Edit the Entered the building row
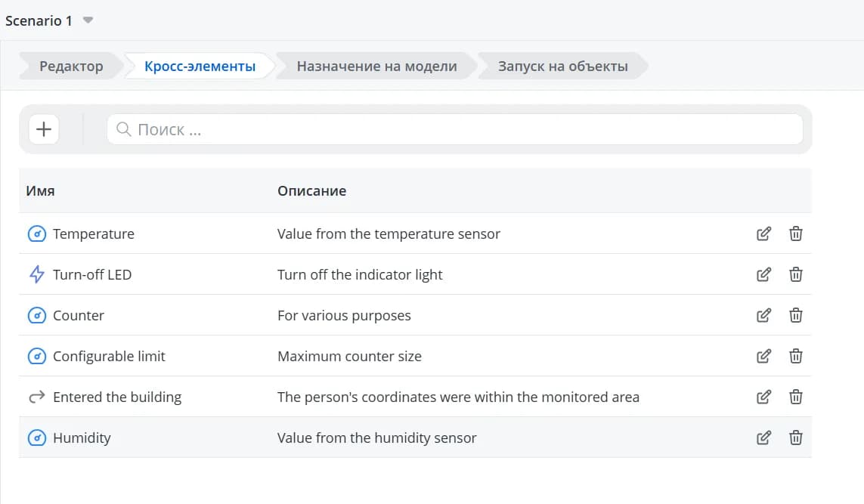Viewport: 864px width, 504px height. point(763,397)
